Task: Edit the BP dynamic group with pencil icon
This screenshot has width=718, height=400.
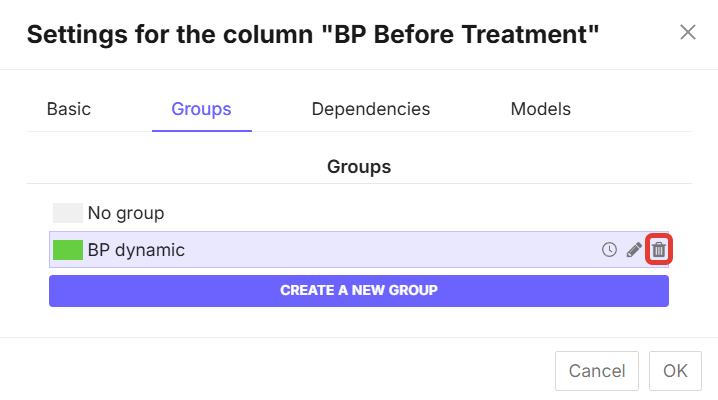Action: pos(634,250)
